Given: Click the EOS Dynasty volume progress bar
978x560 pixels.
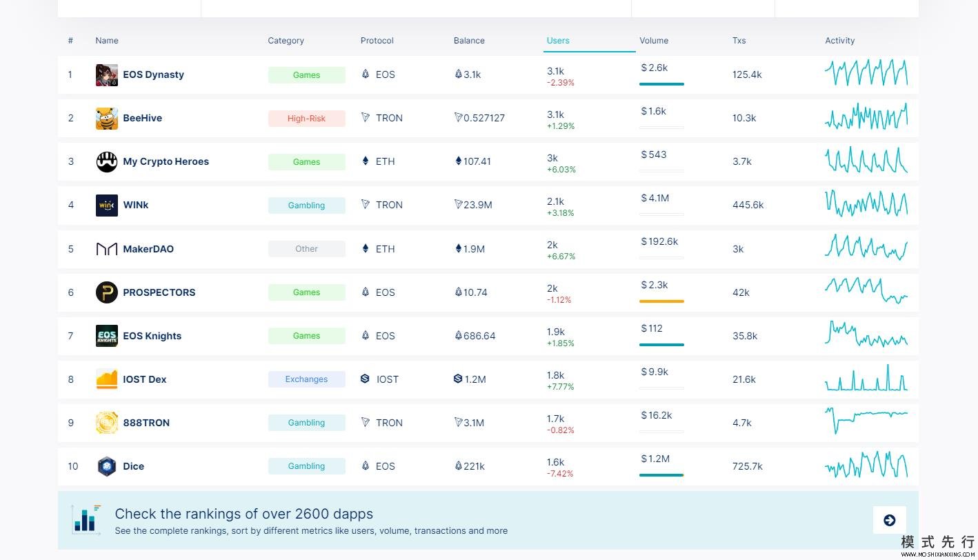Looking at the screenshot, I should pyautogui.click(x=661, y=84).
